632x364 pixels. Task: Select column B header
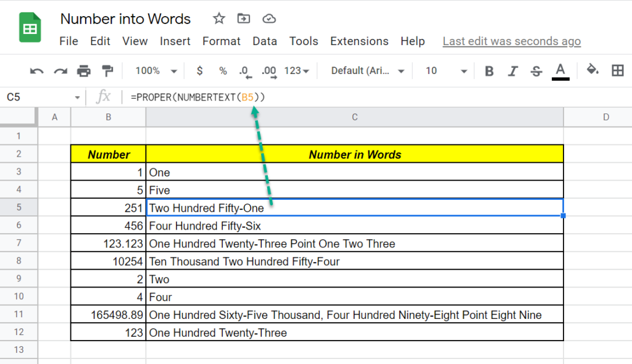tap(108, 117)
